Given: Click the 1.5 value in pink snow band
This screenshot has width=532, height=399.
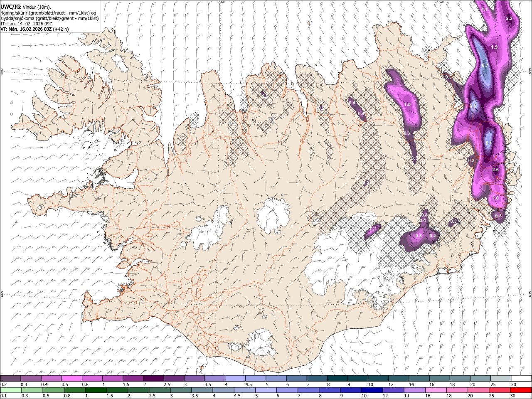Looking at the screenshot, I should (x=407, y=105).
